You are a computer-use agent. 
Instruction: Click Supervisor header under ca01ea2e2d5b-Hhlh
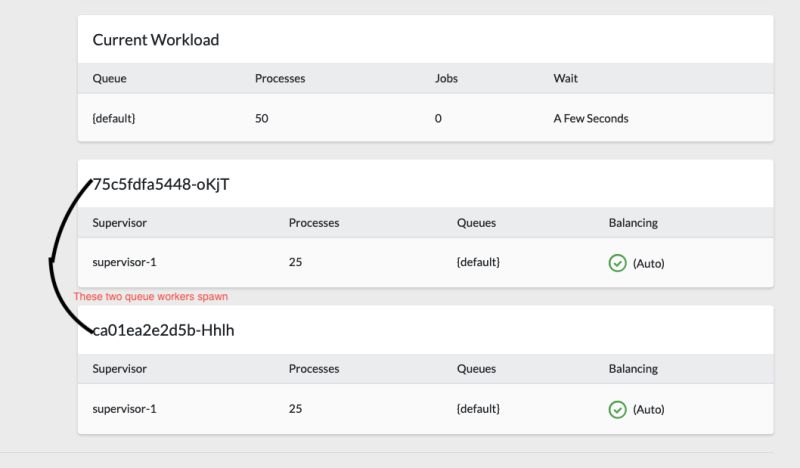pyautogui.click(x=119, y=369)
